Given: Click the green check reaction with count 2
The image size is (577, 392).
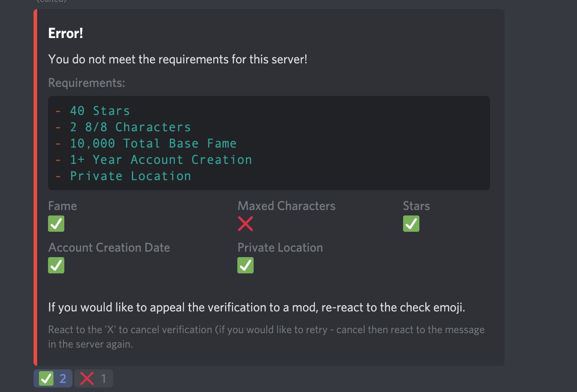Looking at the screenshot, I should 53,378.
